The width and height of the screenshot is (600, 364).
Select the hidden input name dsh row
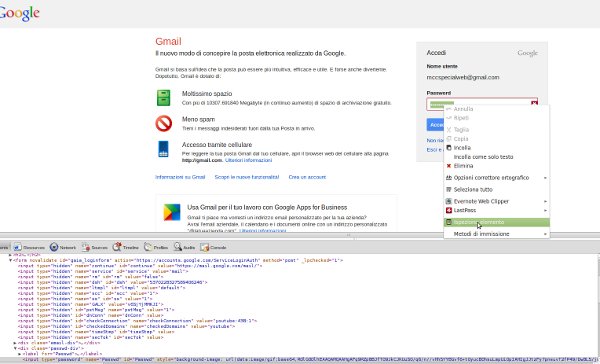112,282
